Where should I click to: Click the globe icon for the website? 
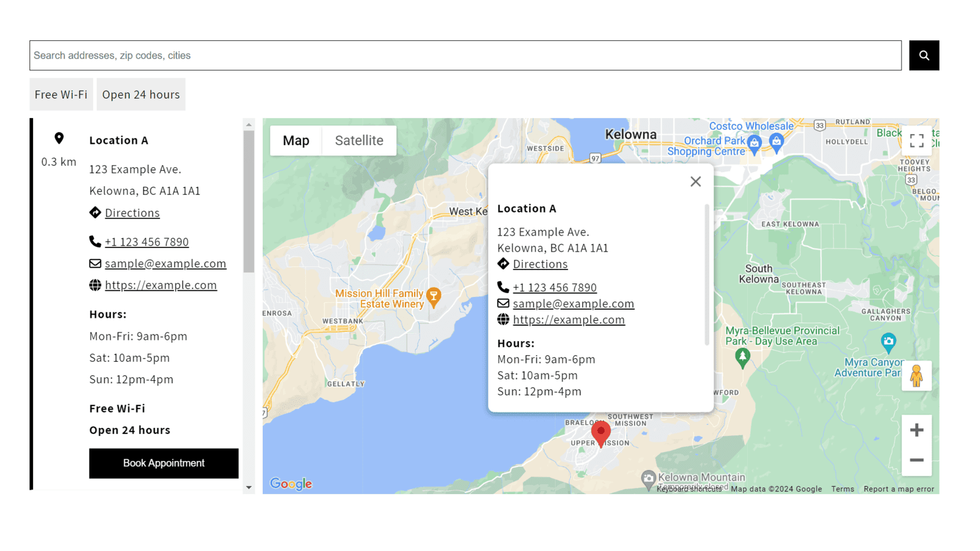95,285
